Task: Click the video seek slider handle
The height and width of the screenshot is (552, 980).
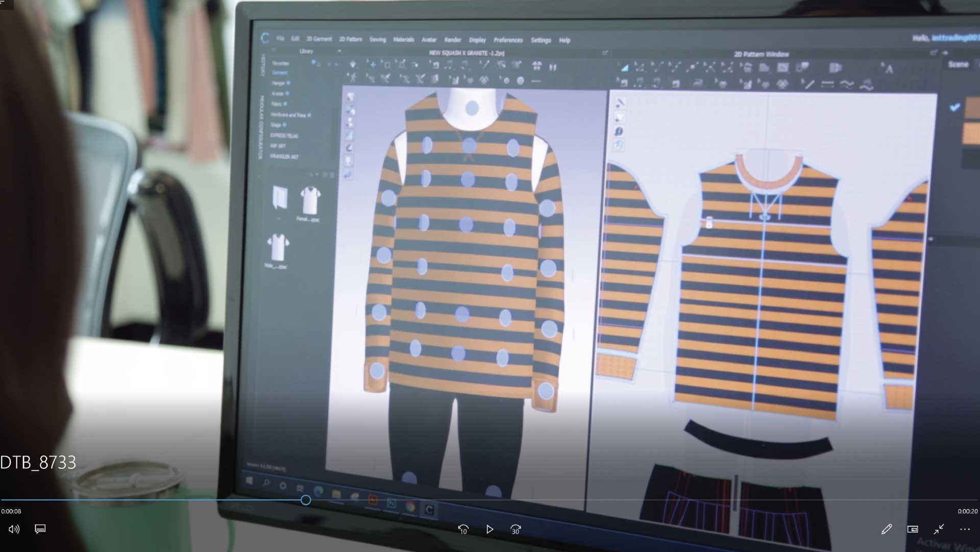Action: pyautogui.click(x=306, y=500)
